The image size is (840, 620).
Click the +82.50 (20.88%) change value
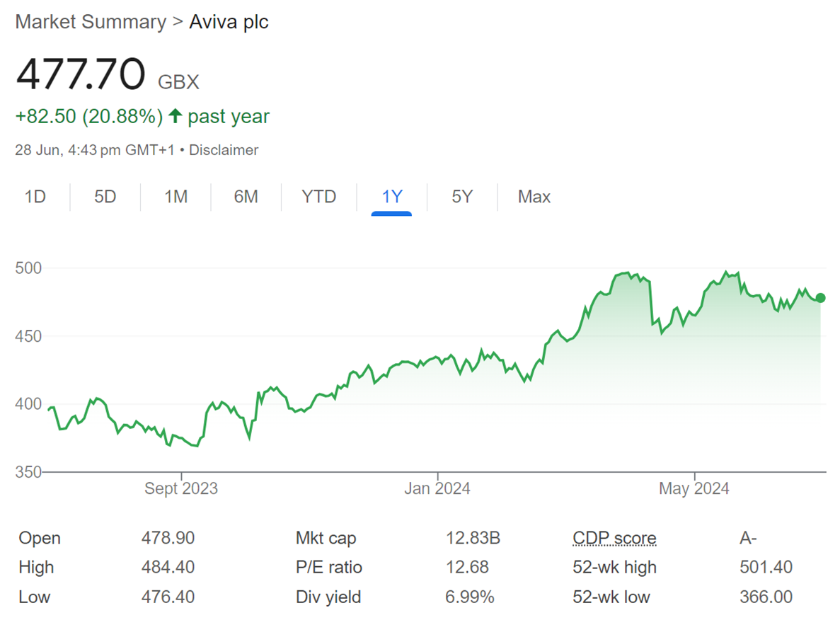click(89, 116)
